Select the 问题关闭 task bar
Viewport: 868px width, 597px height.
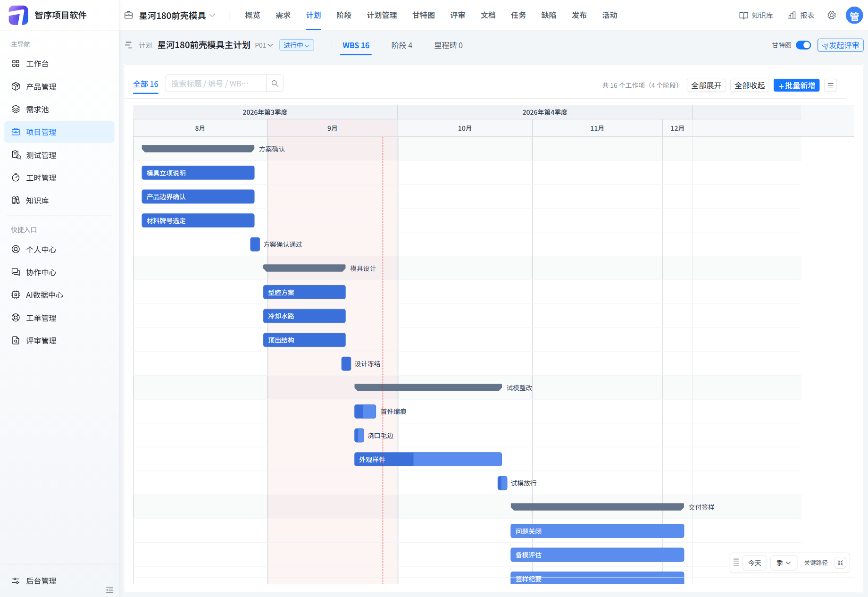(597, 531)
